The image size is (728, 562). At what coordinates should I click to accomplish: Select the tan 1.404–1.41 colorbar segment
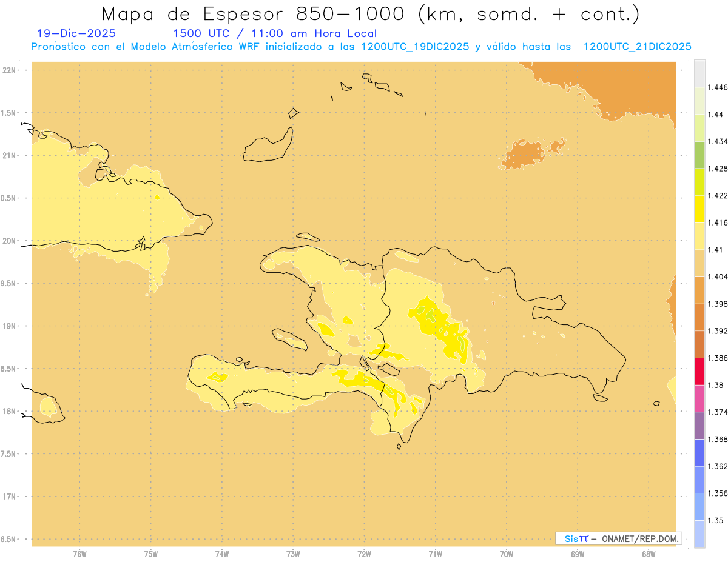click(699, 263)
